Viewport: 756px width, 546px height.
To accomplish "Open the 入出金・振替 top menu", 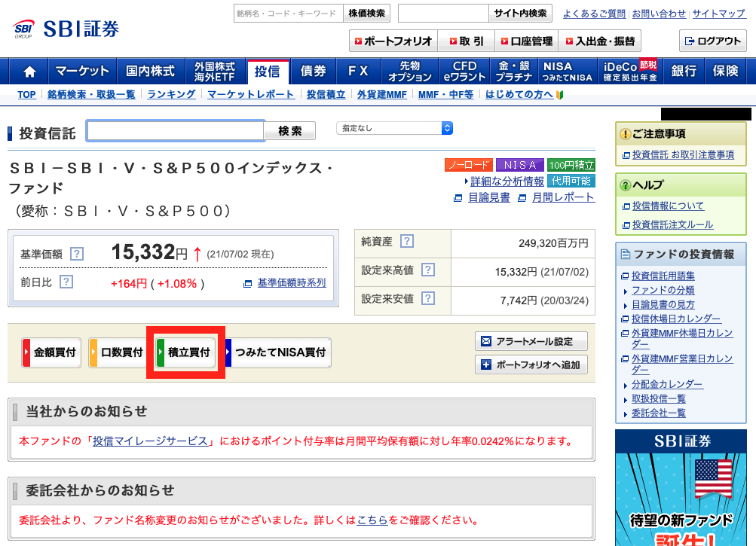I will pos(600,41).
